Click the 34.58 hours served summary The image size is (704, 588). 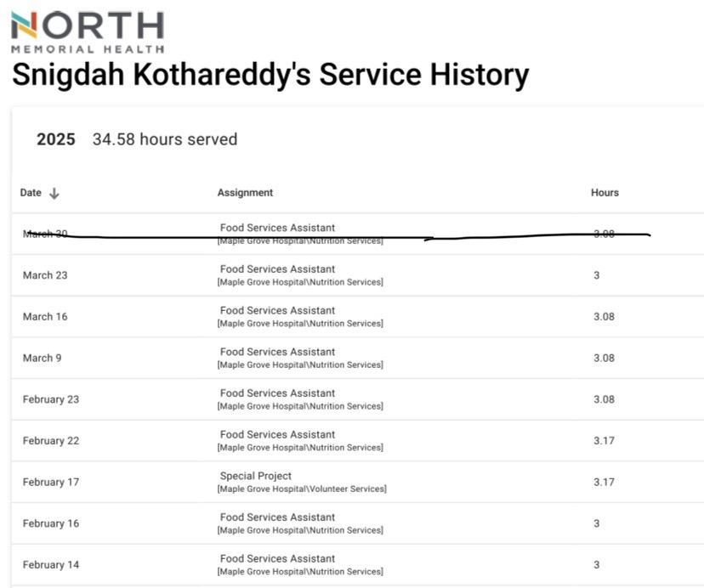click(165, 139)
